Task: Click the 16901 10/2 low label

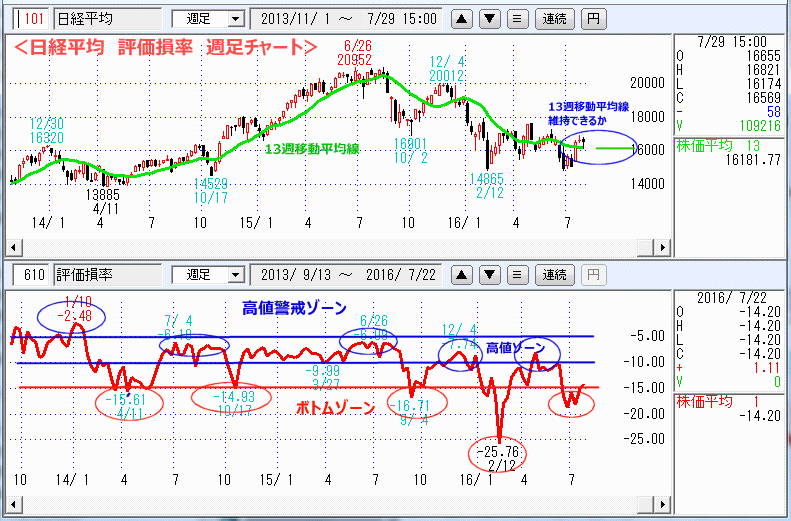Action: click(x=411, y=151)
